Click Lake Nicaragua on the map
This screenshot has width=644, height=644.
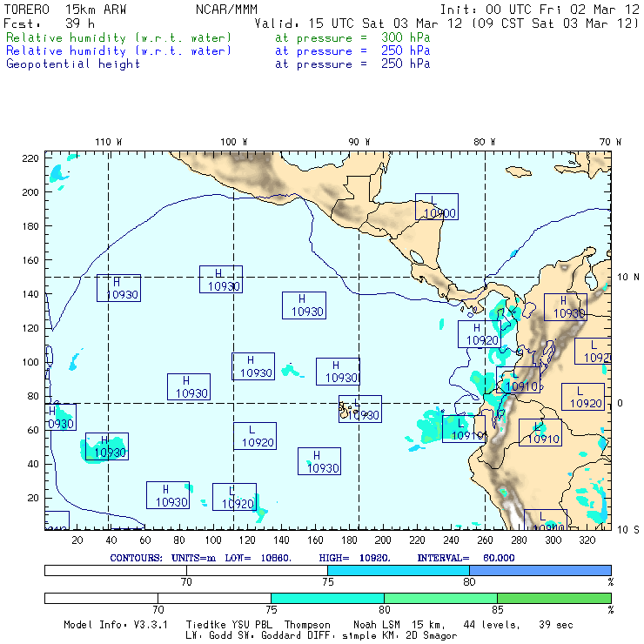(417, 258)
